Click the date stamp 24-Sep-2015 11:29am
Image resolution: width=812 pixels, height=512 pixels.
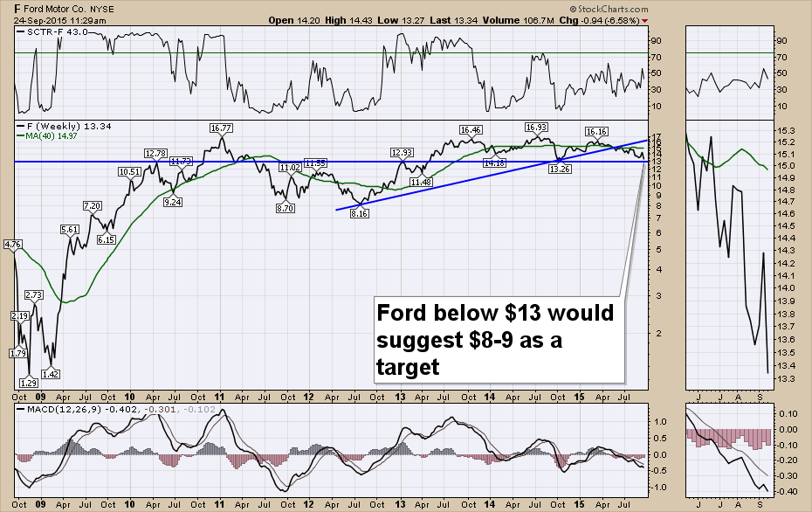pos(59,21)
